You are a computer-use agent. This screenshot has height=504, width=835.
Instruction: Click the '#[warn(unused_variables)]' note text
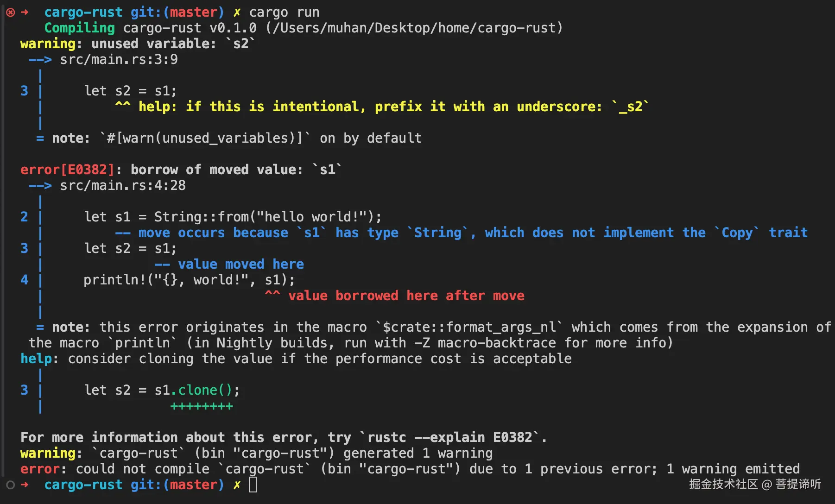pyautogui.click(x=204, y=139)
